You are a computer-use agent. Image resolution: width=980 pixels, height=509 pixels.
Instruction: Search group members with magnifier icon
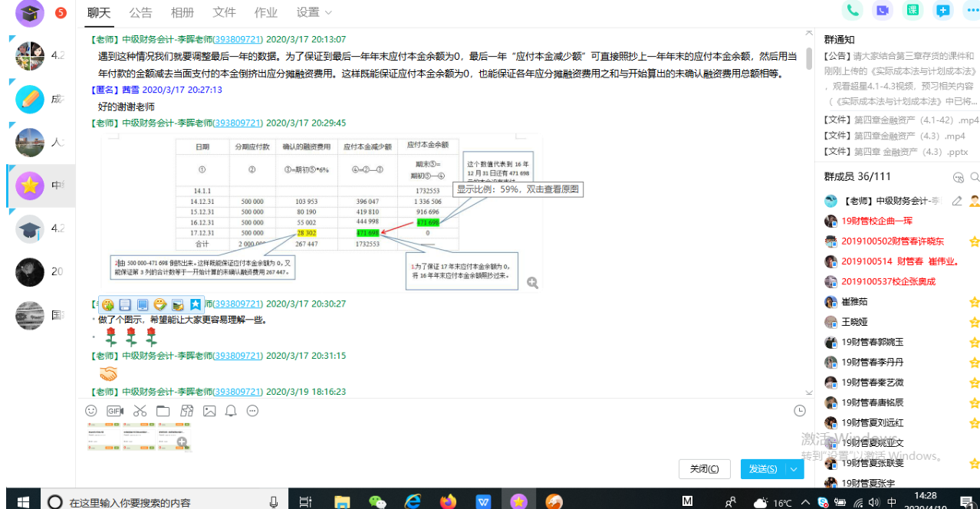click(x=975, y=177)
